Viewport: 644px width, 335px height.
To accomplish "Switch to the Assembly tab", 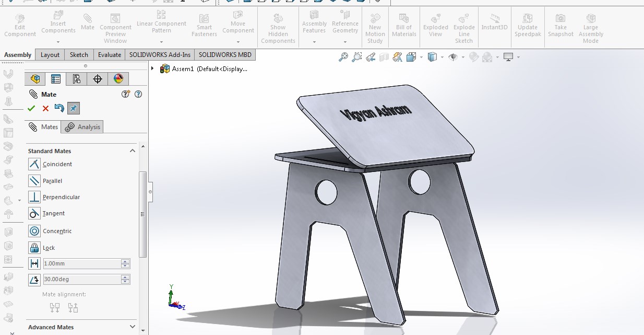I will click(x=18, y=55).
